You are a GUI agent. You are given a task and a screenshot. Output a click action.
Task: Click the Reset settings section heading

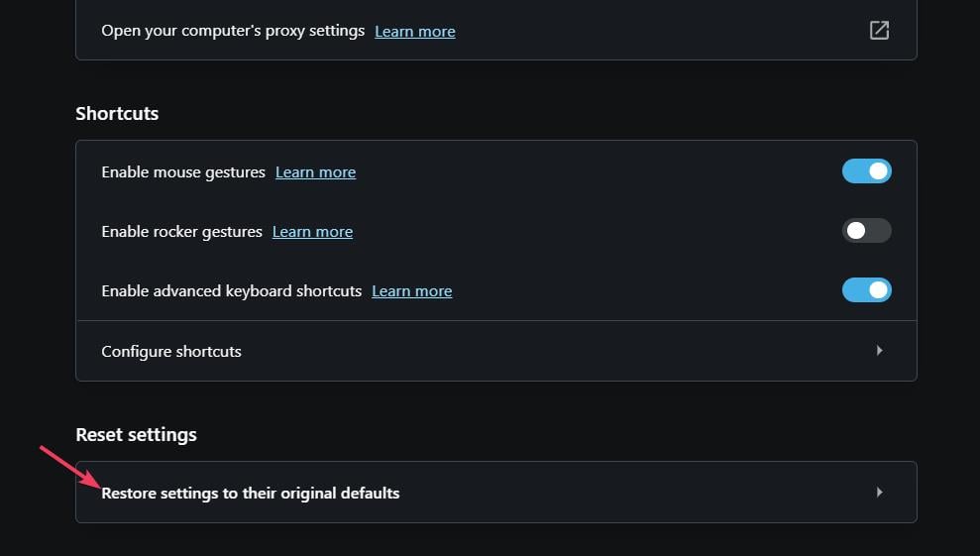(x=137, y=435)
